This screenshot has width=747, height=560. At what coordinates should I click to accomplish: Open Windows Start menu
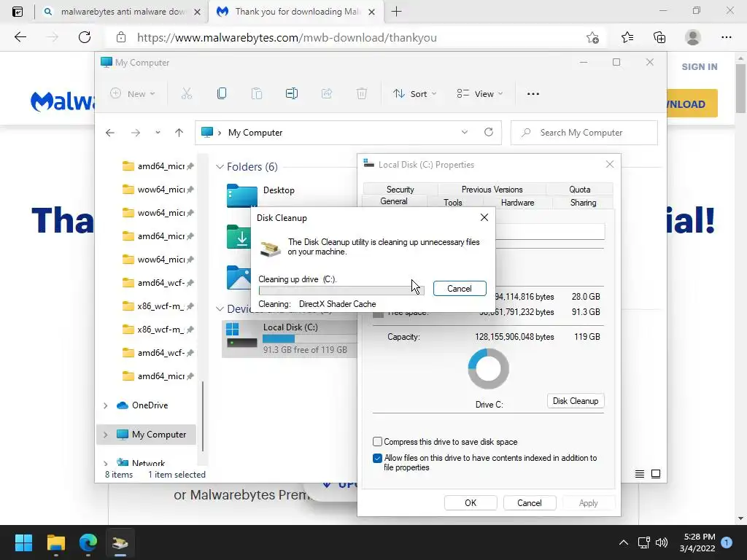tap(23, 542)
